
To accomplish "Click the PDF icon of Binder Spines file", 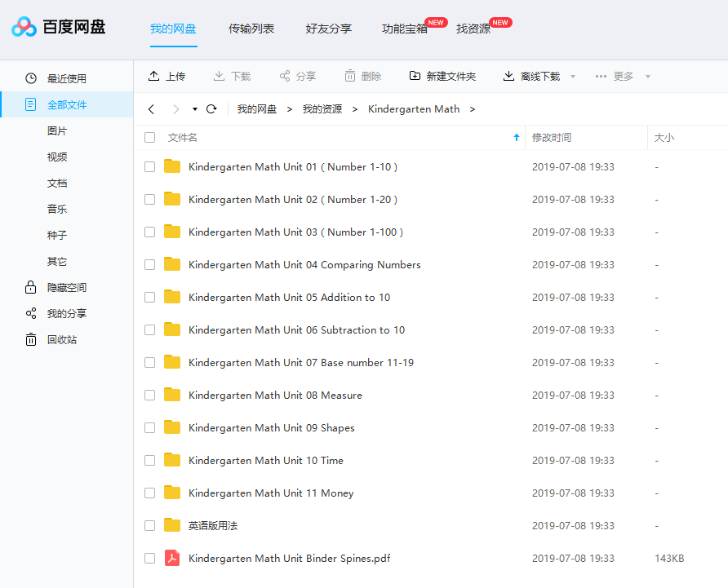I will pyautogui.click(x=172, y=559).
